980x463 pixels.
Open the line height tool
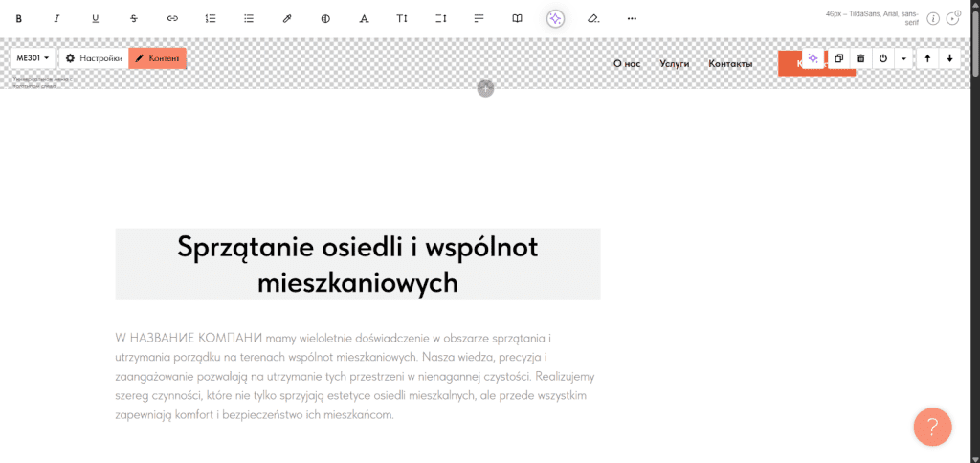point(441,19)
